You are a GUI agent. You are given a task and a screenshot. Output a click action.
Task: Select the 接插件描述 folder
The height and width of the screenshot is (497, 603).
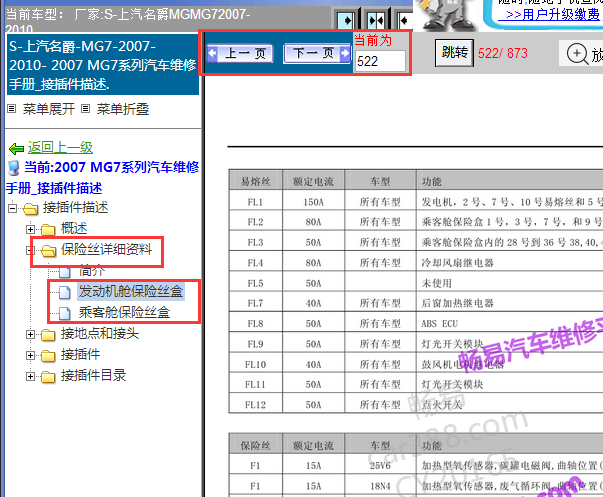click(75, 208)
